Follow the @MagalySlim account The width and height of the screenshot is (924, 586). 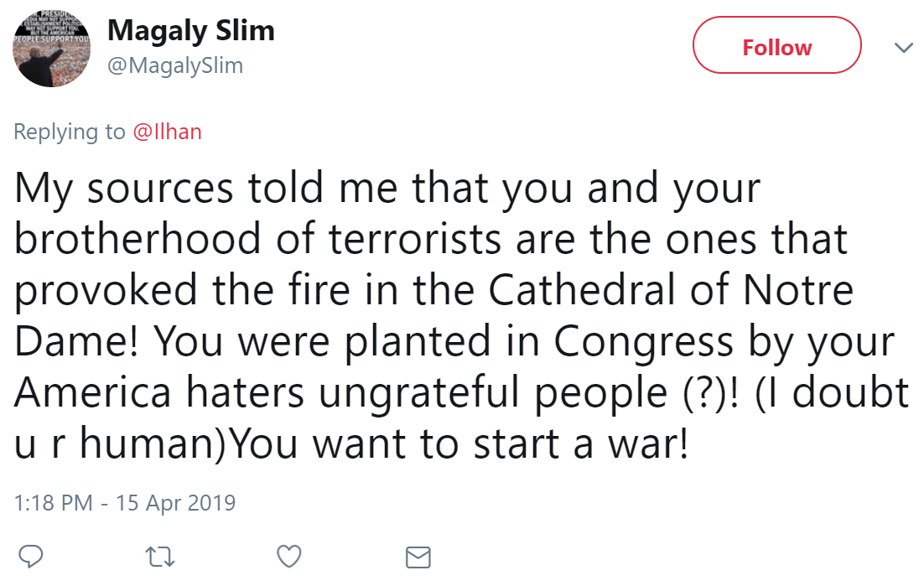[x=776, y=48]
